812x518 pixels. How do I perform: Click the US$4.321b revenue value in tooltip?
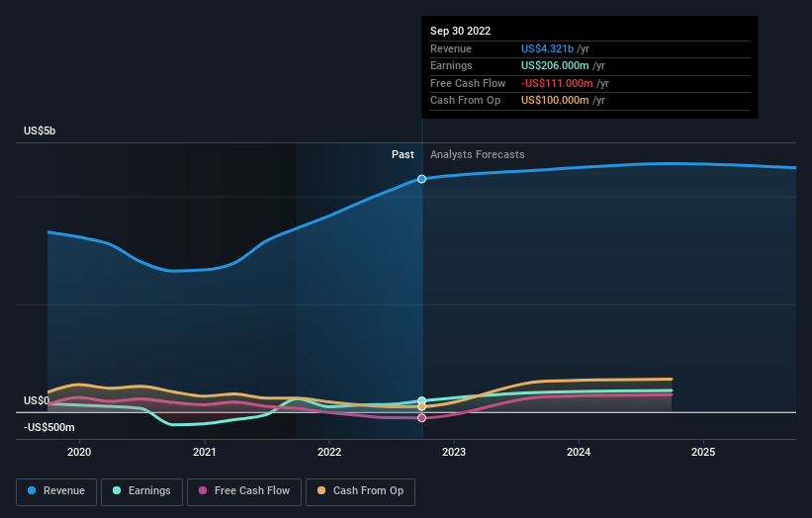(x=547, y=48)
